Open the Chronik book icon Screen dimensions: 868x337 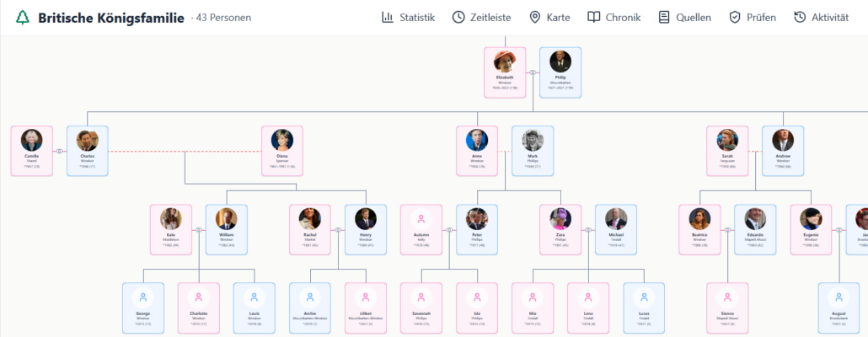click(594, 17)
